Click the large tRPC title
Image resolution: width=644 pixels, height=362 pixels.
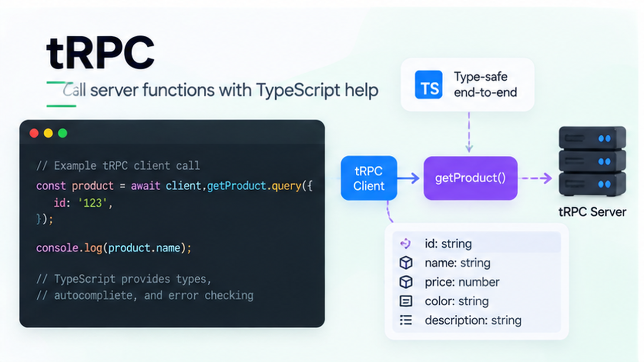pos(100,52)
